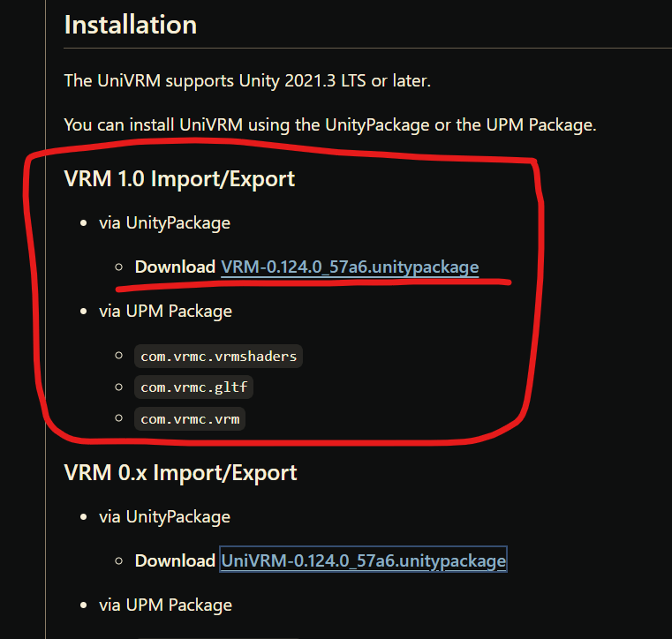Open the UniVRM-0.124.0_57a6.unitypackage download link
The height and width of the screenshot is (639, 672).
[364, 561]
